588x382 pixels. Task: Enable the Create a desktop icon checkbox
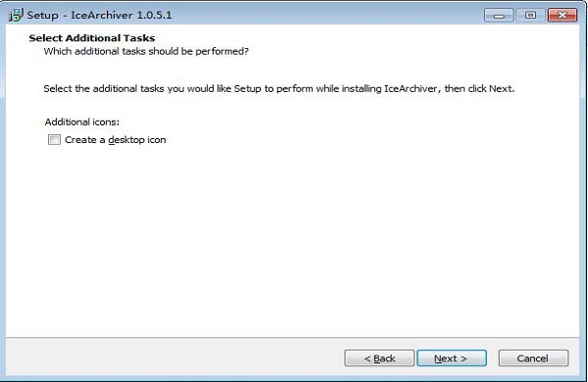[54, 140]
